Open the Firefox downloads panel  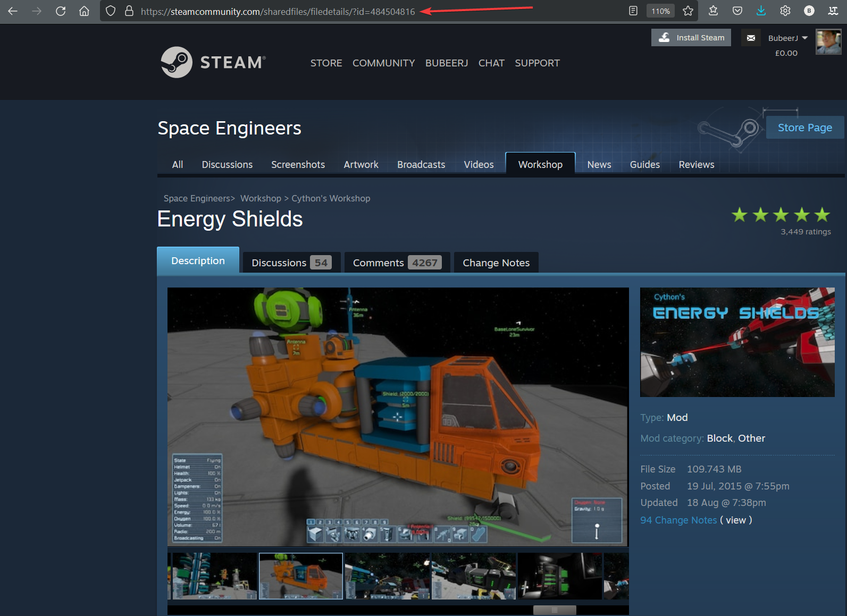pyautogui.click(x=761, y=11)
